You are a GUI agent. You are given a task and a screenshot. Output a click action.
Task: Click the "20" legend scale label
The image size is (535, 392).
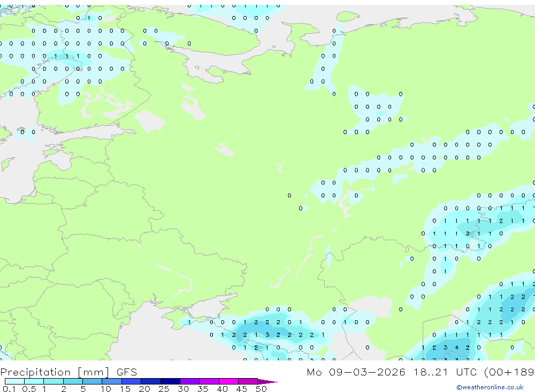coord(144,389)
